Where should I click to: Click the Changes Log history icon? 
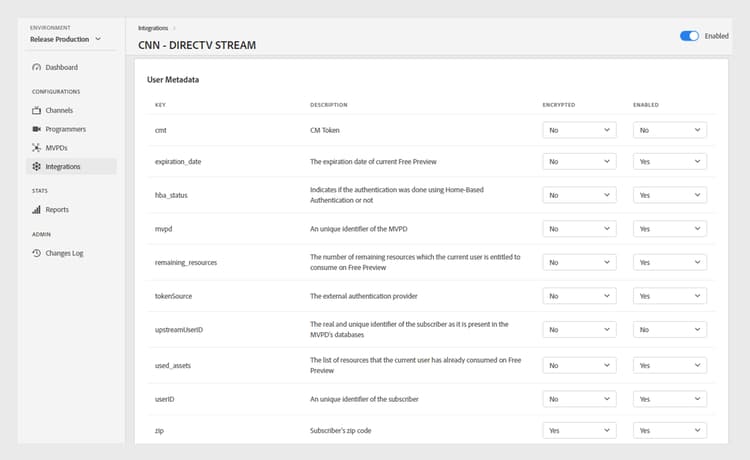click(x=37, y=253)
